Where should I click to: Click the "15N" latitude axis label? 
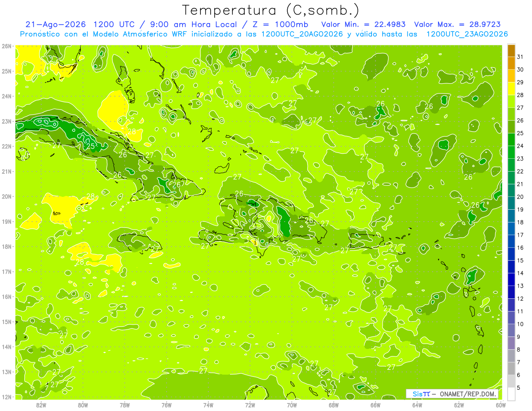[6, 321]
